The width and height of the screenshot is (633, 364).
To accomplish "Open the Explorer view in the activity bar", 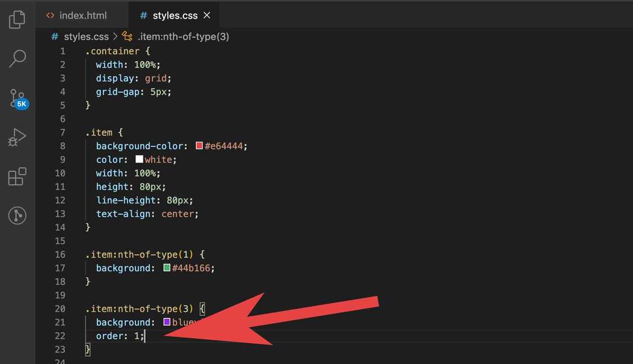I will click(x=17, y=19).
